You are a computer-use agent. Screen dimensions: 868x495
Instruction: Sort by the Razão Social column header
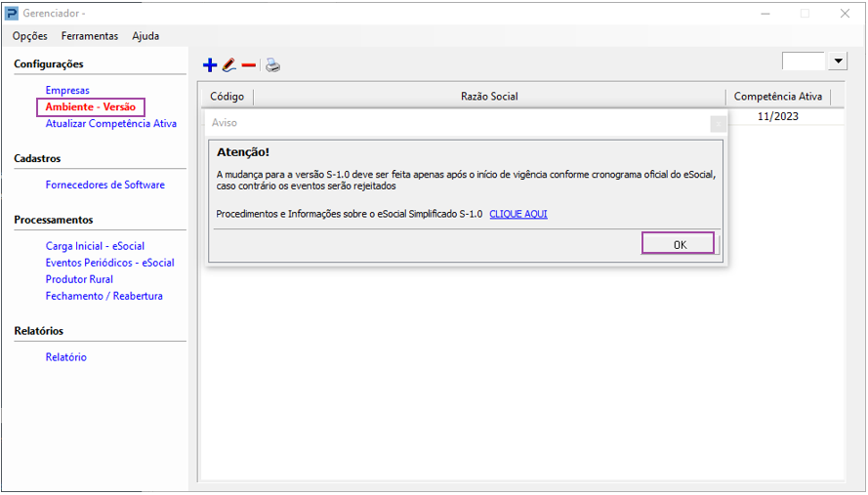[489, 97]
